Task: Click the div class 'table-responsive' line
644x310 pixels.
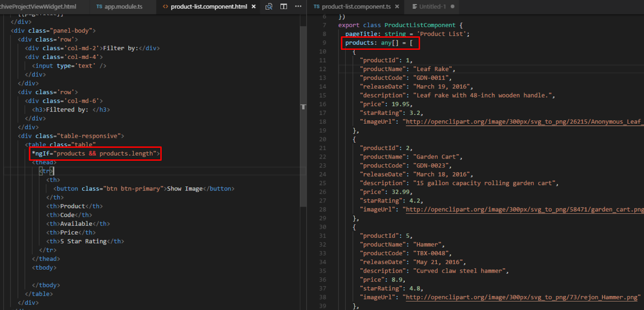Action: tap(71, 136)
